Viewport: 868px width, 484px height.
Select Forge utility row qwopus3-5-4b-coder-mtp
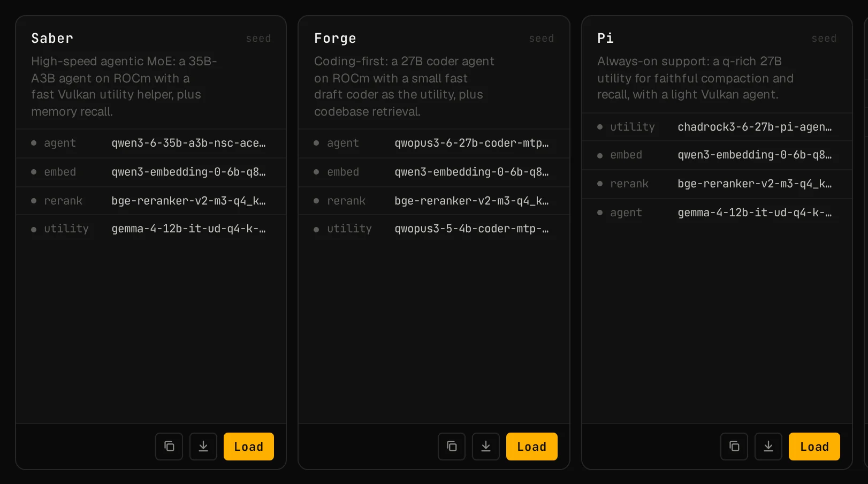434,229
